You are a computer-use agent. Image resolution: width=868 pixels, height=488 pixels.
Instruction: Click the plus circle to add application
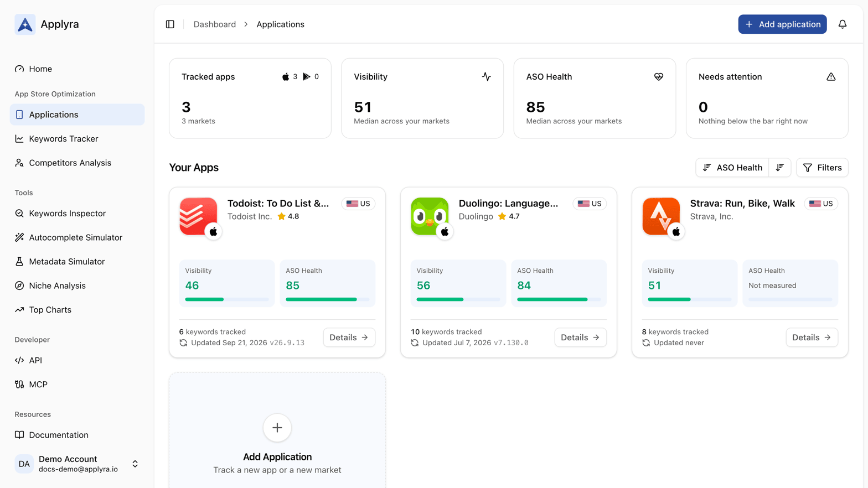[277, 428]
